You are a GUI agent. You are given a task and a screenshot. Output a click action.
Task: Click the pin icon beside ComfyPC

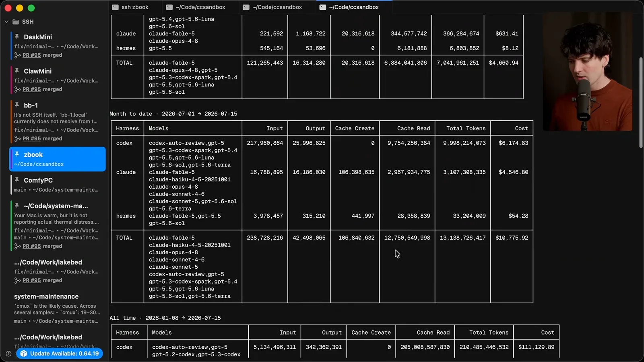coord(17,180)
